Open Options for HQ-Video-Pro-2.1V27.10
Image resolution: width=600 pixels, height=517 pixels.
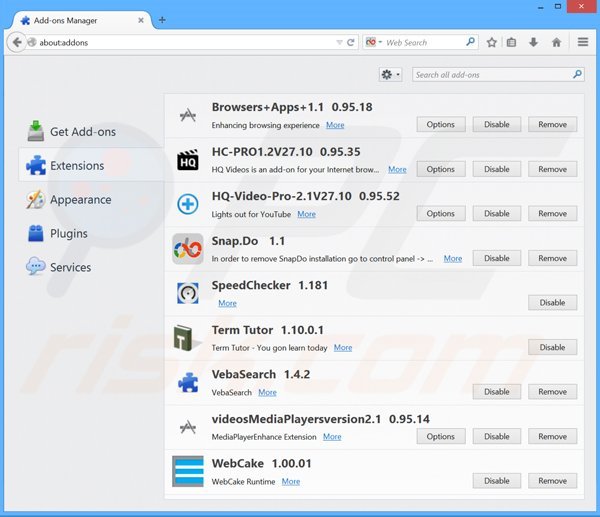(441, 214)
